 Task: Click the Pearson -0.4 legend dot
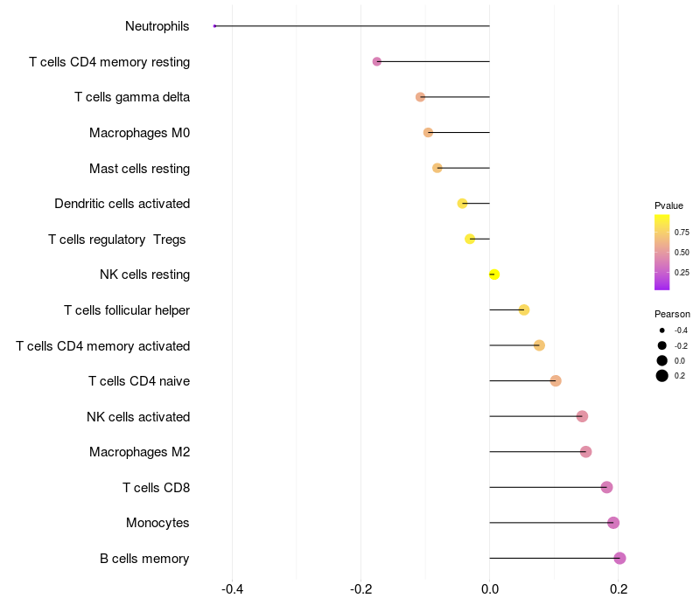(x=662, y=330)
